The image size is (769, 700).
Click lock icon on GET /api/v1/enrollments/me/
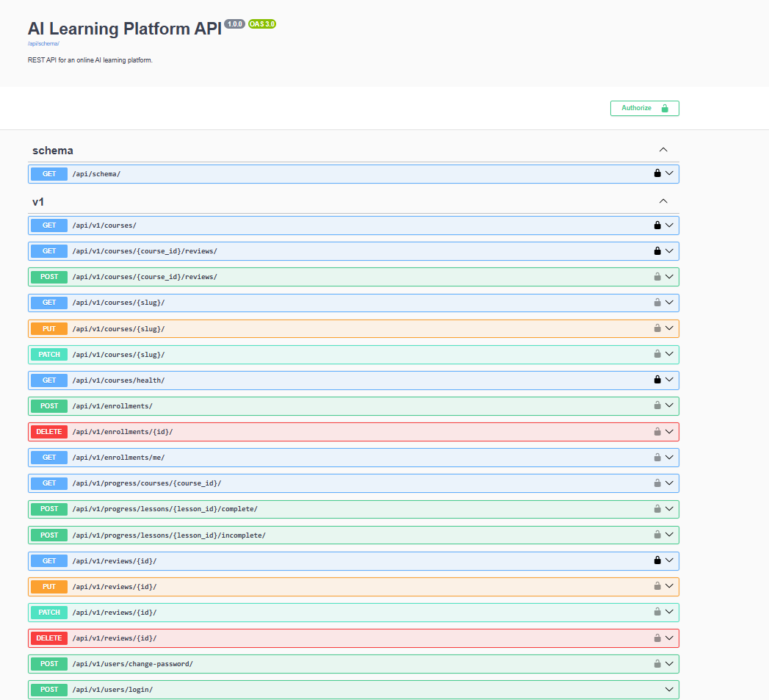click(657, 457)
